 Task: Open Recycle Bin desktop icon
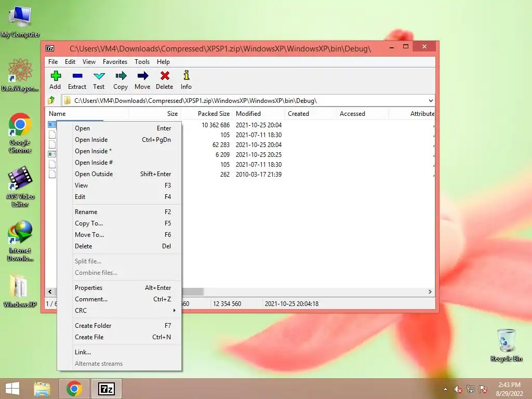[x=506, y=345]
